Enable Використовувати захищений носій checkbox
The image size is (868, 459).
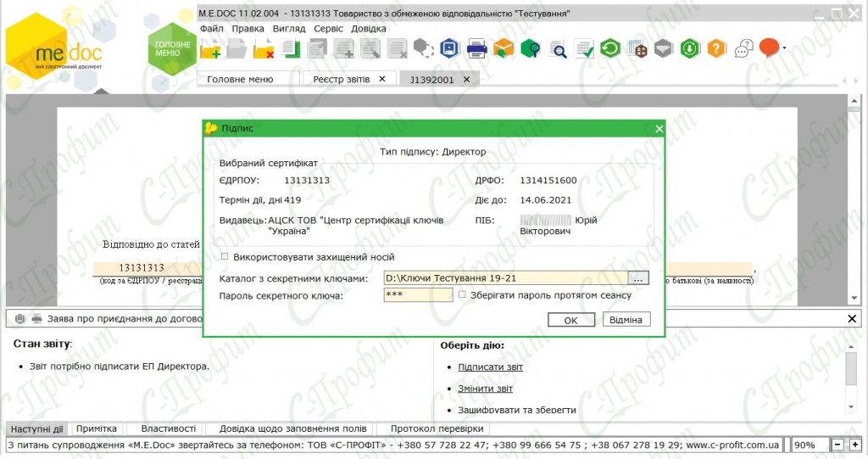point(224,257)
